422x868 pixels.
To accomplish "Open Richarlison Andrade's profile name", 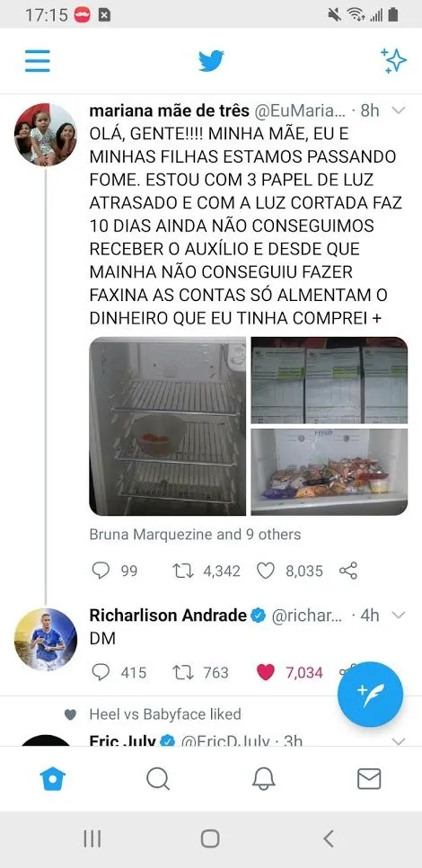I will click(x=168, y=615).
